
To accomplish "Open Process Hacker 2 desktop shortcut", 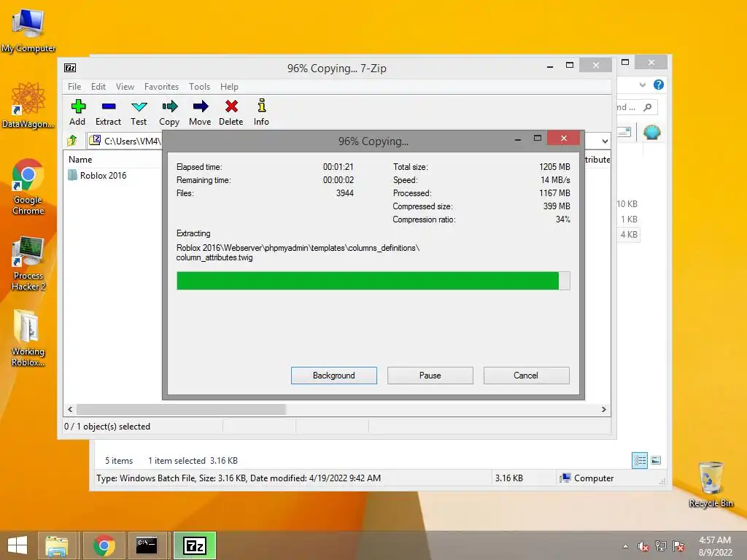I will (28, 262).
